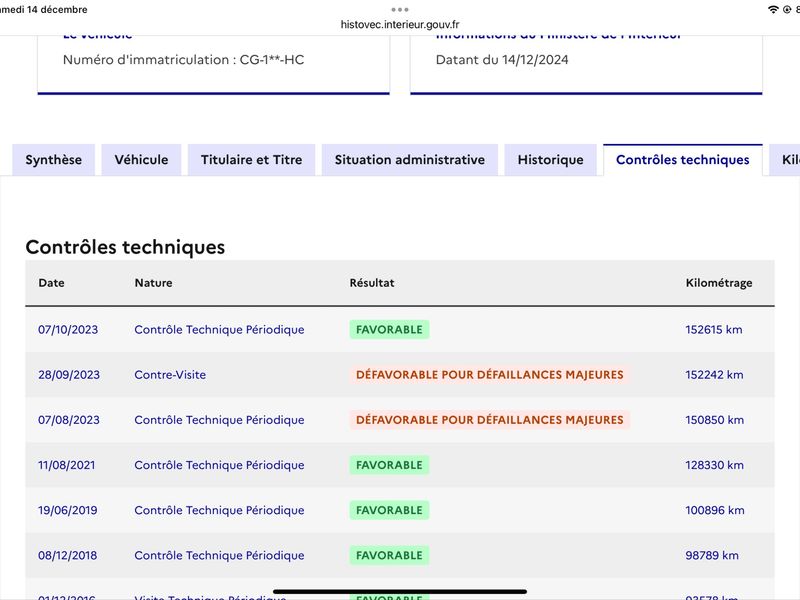The image size is (800, 600).
Task: Open the partially visible Kilométrage tab
Action: (785, 160)
